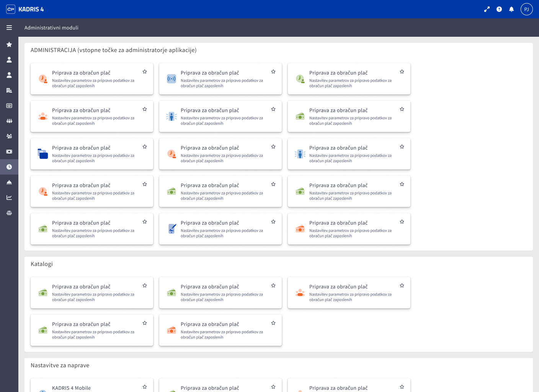Open the service bell sidebar icon
The image size is (539, 392).
click(9, 182)
